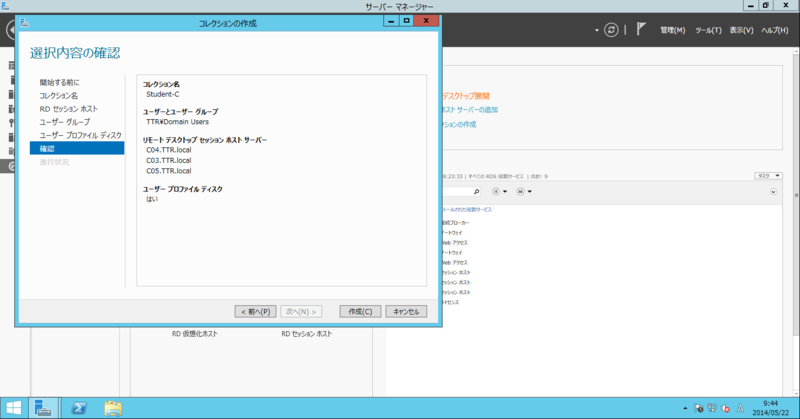
Task: Click the インストールされた役割サービス column header
Action: coord(467,209)
